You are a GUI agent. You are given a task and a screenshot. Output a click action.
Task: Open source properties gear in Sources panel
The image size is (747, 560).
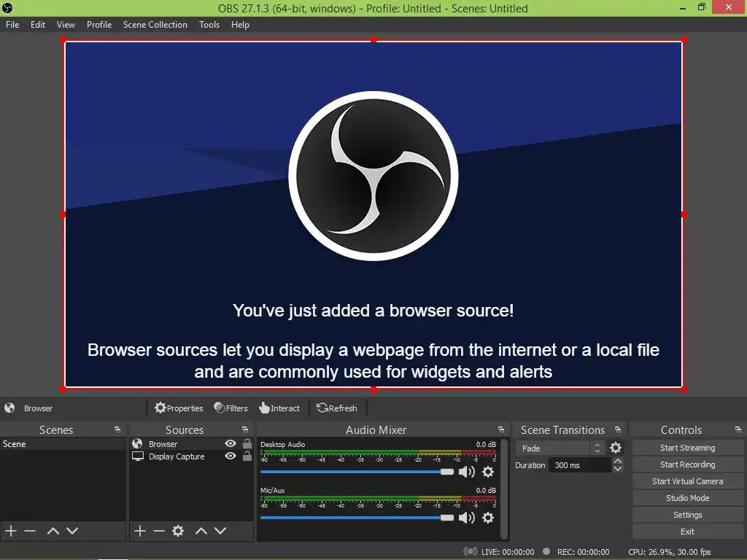(x=178, y=531)
